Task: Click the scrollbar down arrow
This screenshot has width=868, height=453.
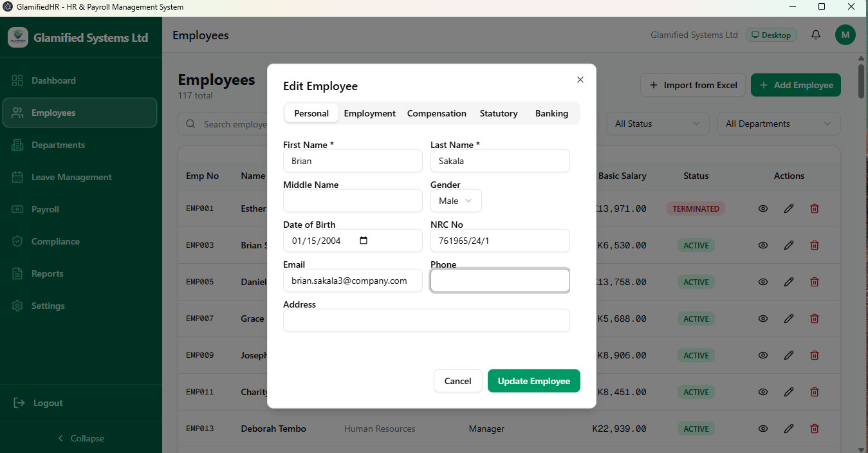Action: pyautogui.click(x=862, y=448)
